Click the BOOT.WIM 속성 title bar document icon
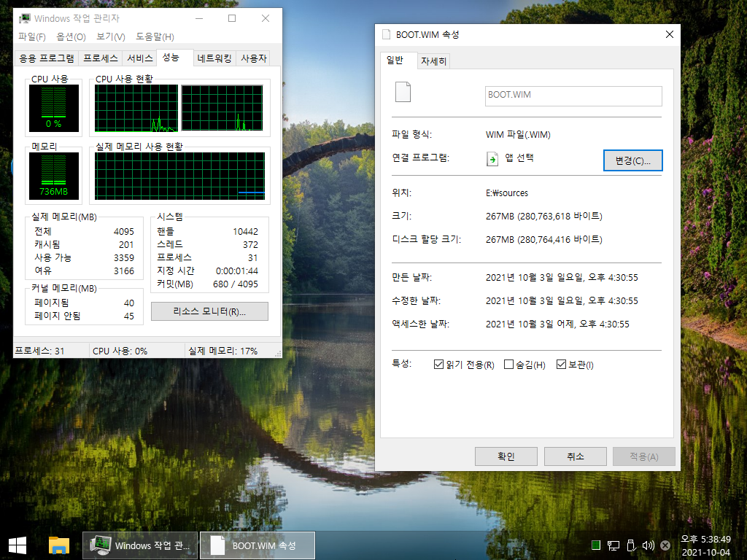 387,34
